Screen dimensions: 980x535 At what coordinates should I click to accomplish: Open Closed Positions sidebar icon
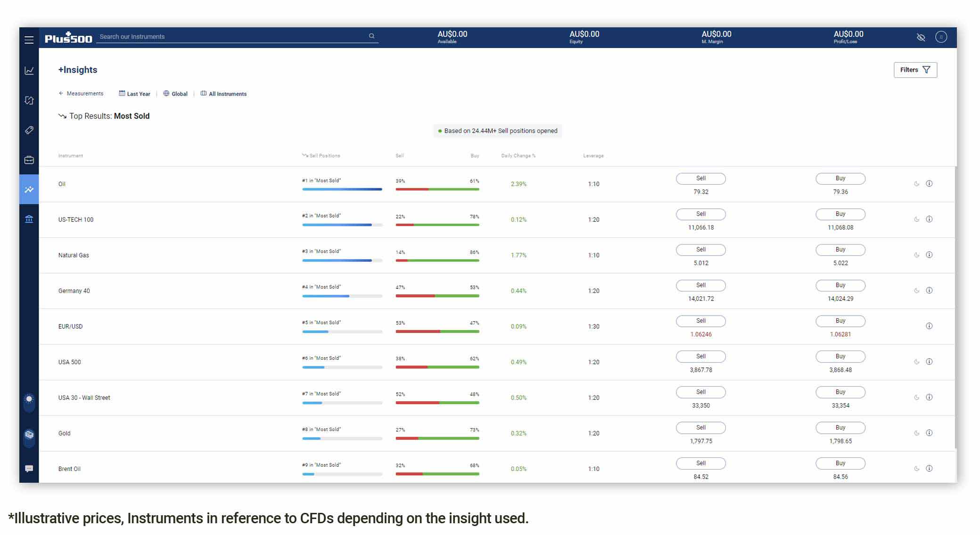29,101
